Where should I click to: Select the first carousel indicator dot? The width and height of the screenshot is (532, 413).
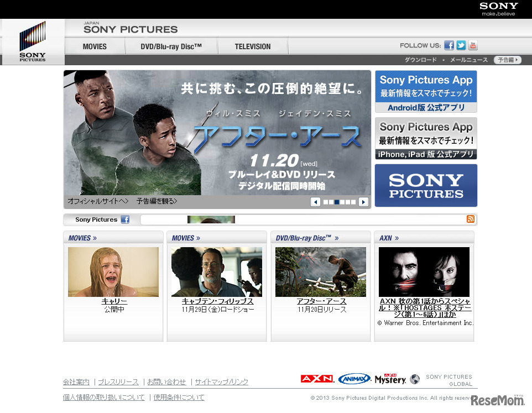[326, 202]
